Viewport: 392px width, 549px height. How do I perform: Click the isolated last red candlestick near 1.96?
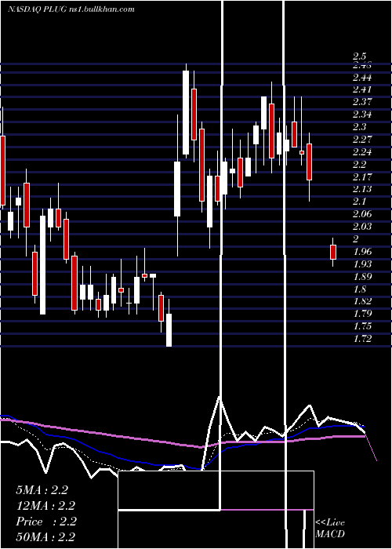[x=333, y=252]
